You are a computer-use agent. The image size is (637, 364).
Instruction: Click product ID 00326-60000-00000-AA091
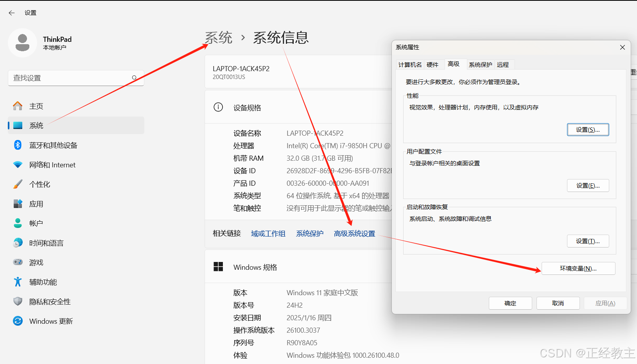(328, 183)
